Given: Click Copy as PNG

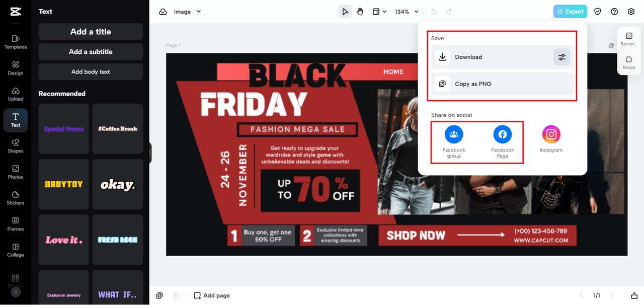Looking at the screenshot, I should pyautogui.click(x=503, y=84).
